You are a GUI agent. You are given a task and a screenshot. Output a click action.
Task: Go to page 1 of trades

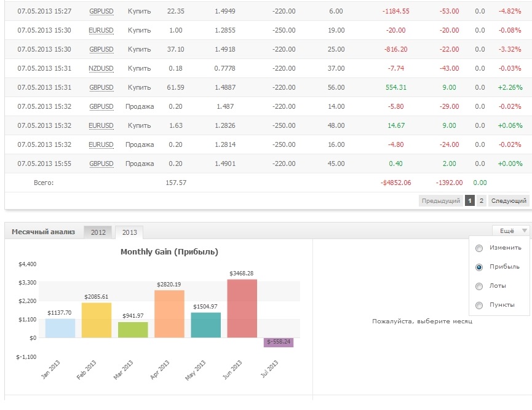point(469,201)
